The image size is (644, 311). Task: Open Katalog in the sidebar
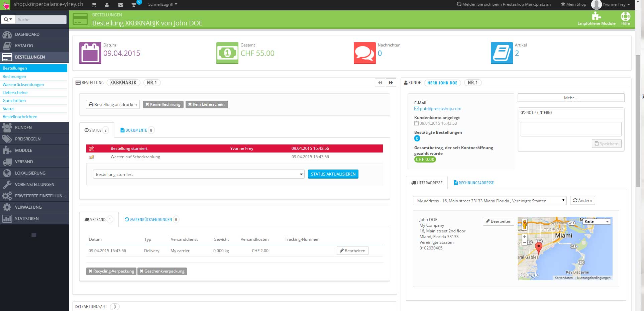[34, 46]
